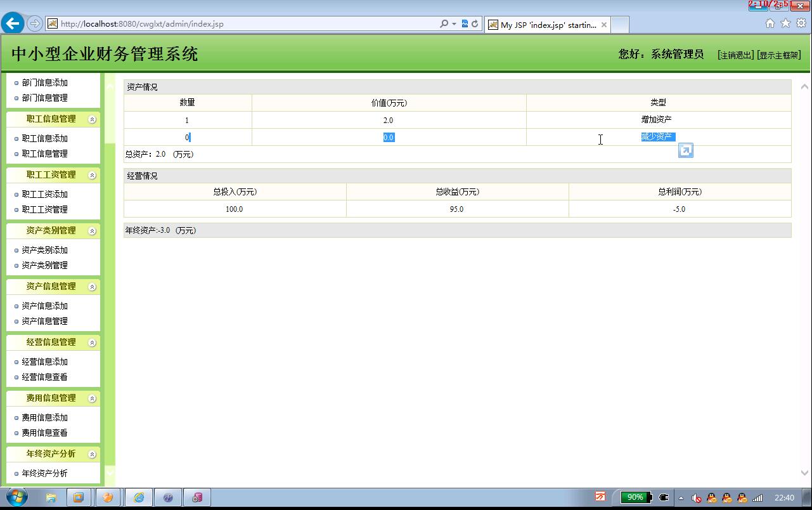Click the search magnifier in the address bar
The width and height of the screenshot is (812, 510).
444,23
